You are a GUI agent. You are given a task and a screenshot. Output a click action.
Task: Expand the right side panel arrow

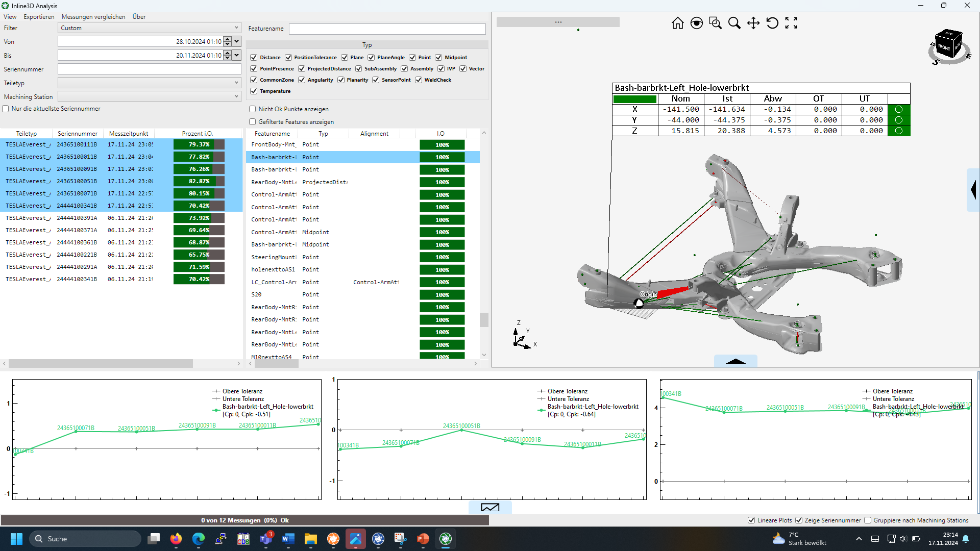(x=973, y=190)
